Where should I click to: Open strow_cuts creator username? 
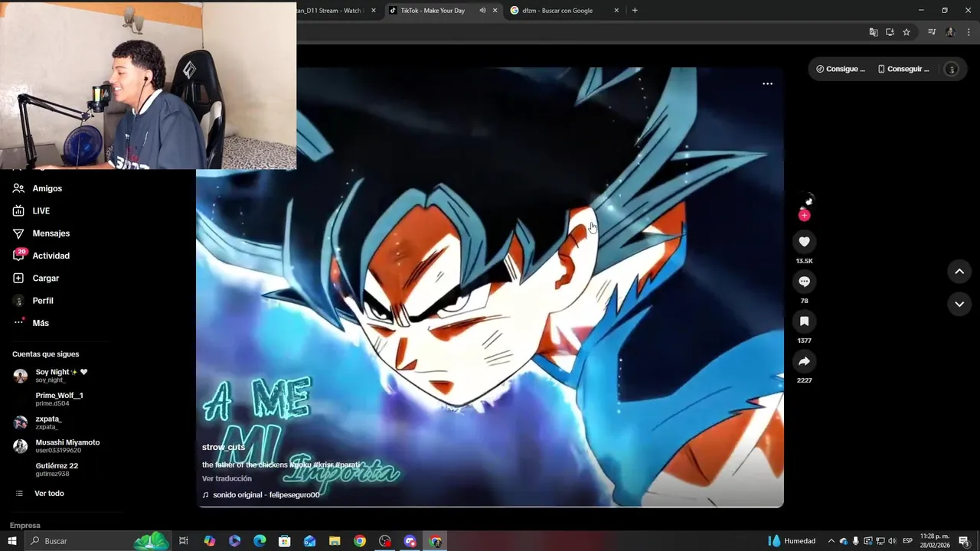click(x=224, y=447)
